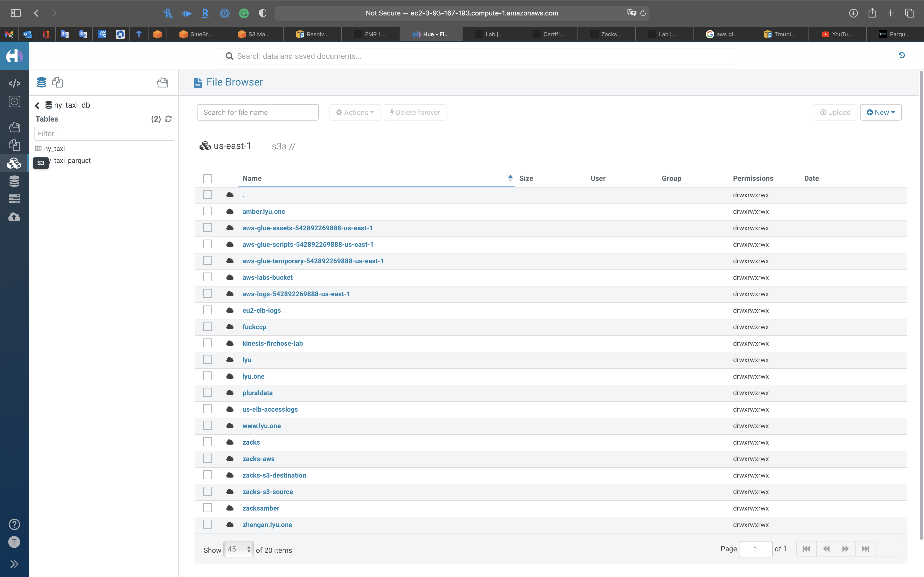Open the ny_taxi table in the left panel

[x=54, y=149]
